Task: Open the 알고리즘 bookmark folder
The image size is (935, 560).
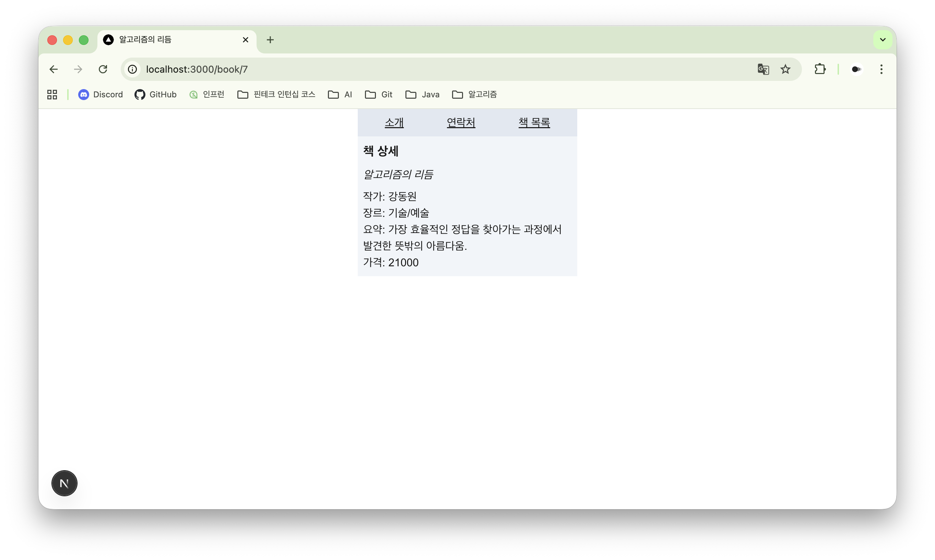Action: click(474, 94)
